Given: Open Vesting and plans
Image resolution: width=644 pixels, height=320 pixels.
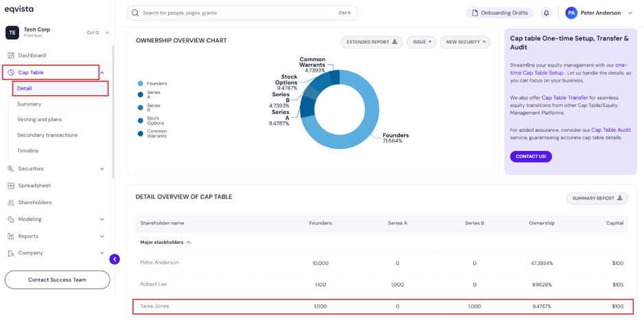Looking at the screenshot, I should [x=39, y=119].
